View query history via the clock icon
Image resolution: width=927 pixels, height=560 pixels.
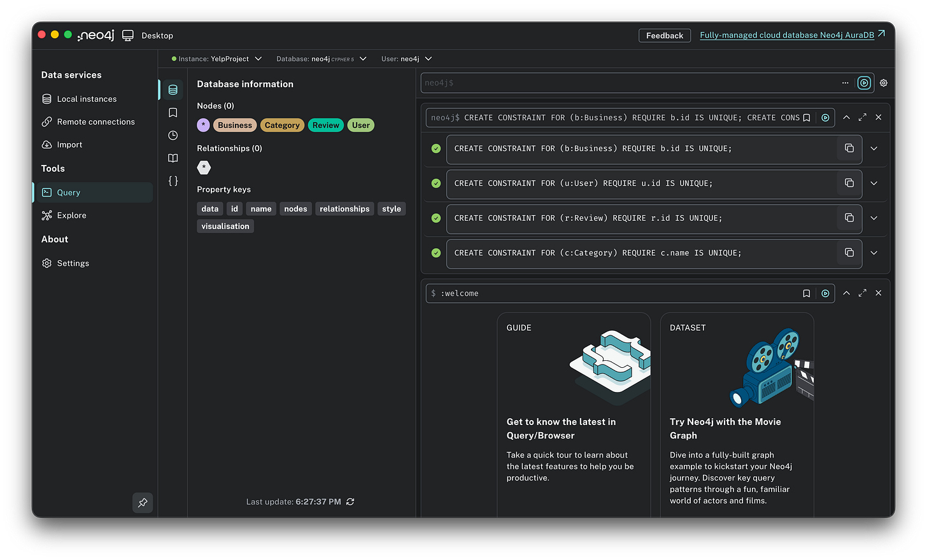173,135
